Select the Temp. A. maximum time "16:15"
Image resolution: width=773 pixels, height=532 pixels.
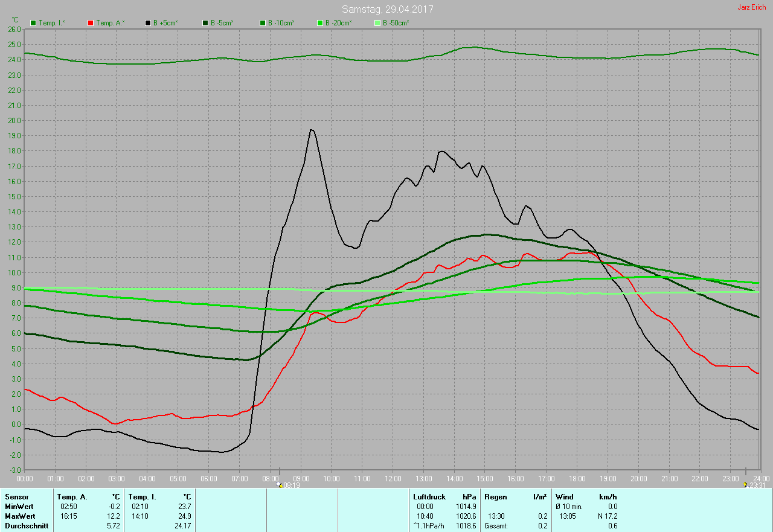pyautogui.click(x=68, y=516)
